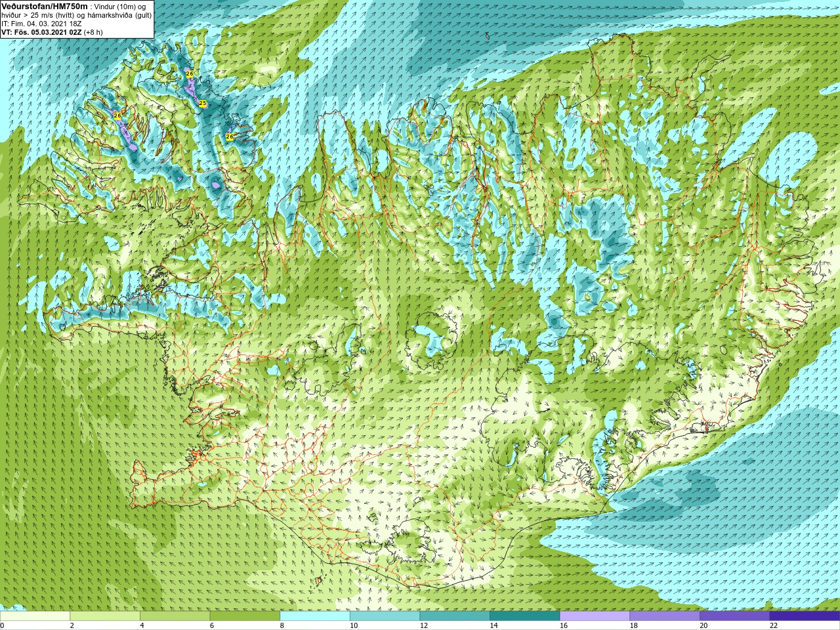
Task: Click the green 4–6 m/s legend swatch
Action: click(x=175, y=616)
